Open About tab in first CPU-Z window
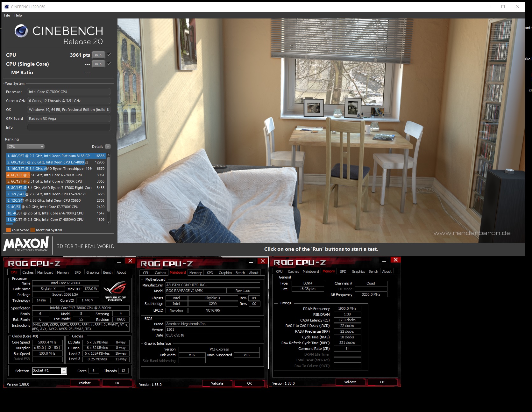 [x=121, y=272]
